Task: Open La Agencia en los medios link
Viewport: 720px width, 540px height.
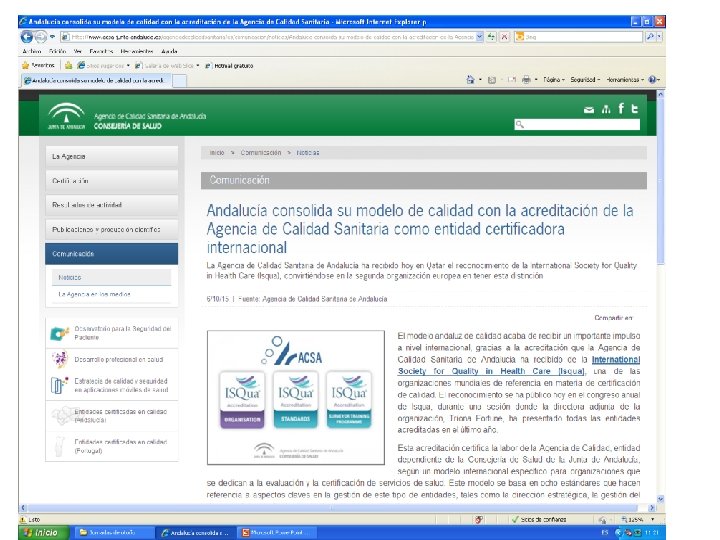Action: point(95,294)
